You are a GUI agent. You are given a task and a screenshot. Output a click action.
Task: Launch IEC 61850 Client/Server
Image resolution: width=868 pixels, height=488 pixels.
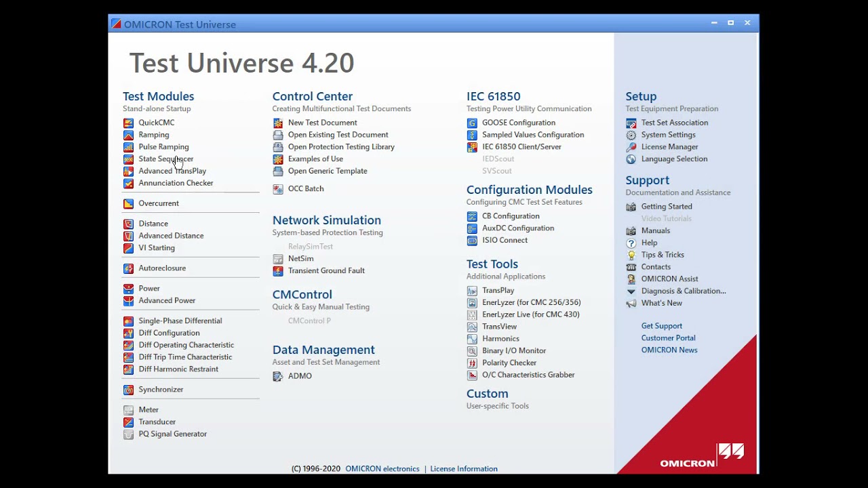click(x=522, y=147)
